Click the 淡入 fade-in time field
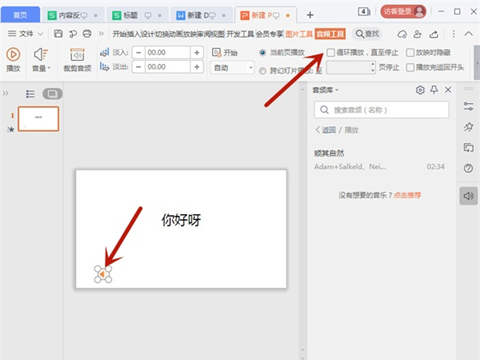Image resolution: width=480 pixels, height=360 pixels. pos(167,53)
